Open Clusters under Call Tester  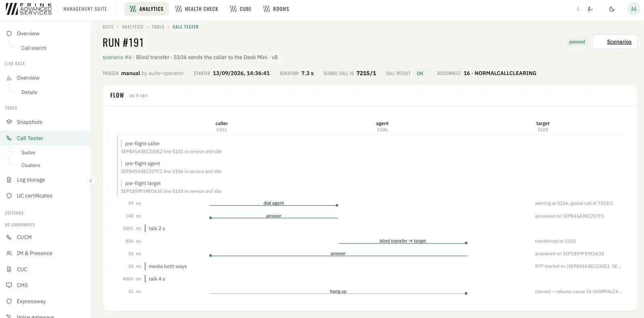point(31,165)
